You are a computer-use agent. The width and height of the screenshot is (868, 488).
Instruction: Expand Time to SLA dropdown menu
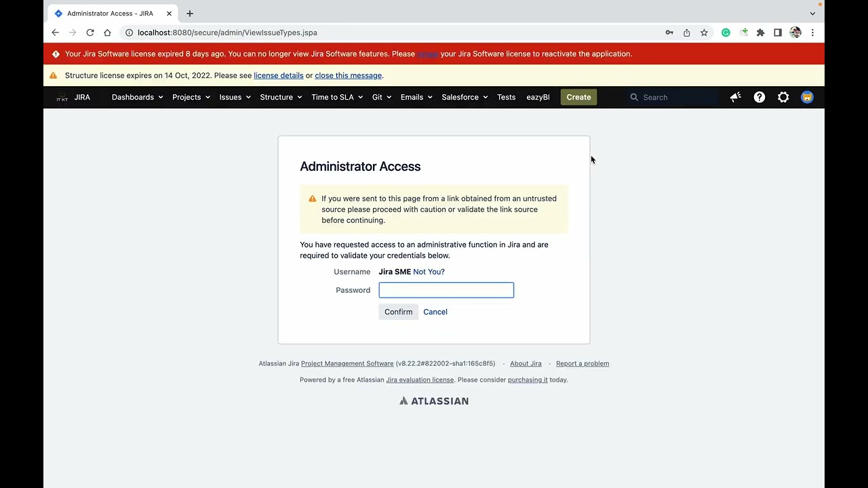click(x=337, y=98)
